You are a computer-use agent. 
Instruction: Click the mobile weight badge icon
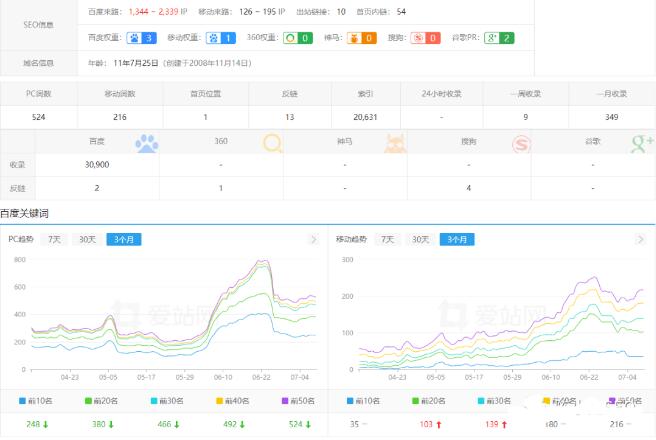click(x=222, y=38)
